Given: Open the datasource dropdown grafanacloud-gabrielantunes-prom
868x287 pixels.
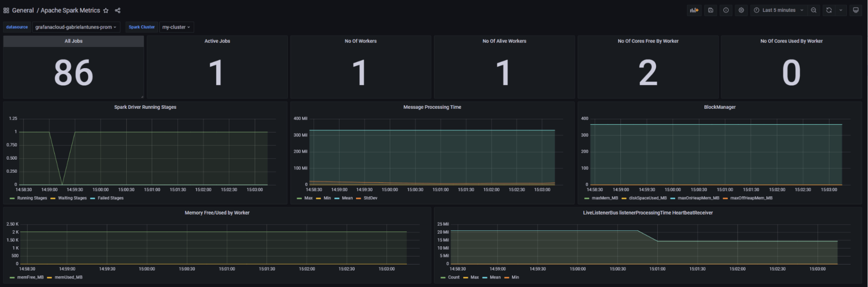Looking at the screenshot, I should pos(76,27).
